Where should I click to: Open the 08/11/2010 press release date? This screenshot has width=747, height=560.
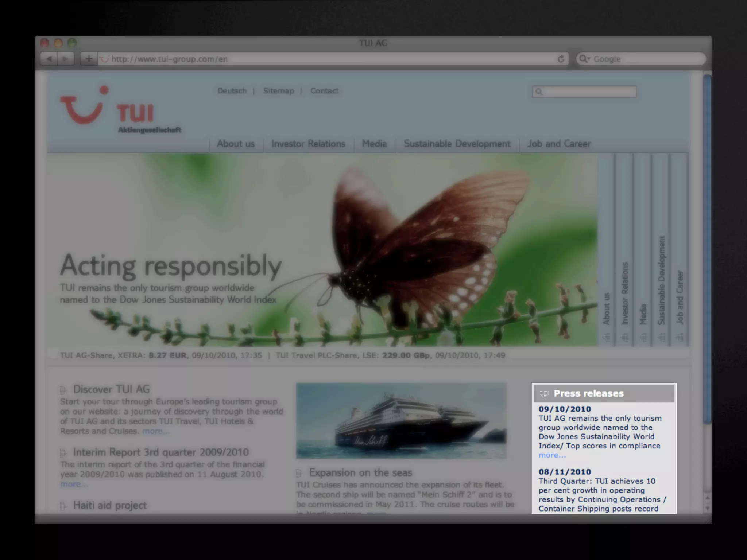tap(565, 472)
